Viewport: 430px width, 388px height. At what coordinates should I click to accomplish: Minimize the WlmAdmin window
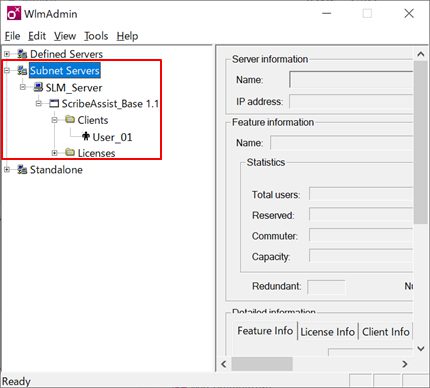click(x=327, y=13)
